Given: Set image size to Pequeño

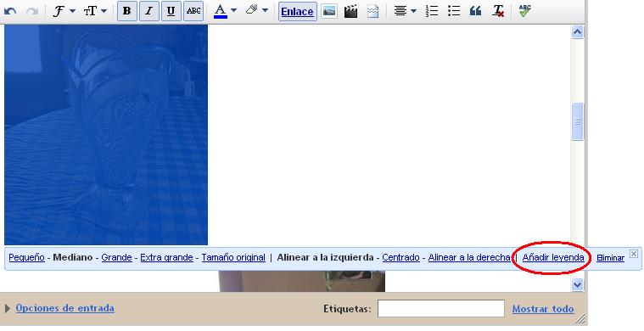Looking at the screenshot, I should pos(26,257).
